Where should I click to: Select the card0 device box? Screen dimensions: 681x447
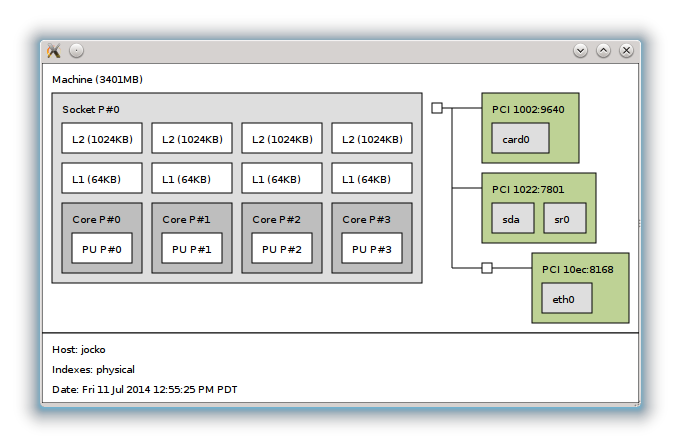click(x=520, y=139)
